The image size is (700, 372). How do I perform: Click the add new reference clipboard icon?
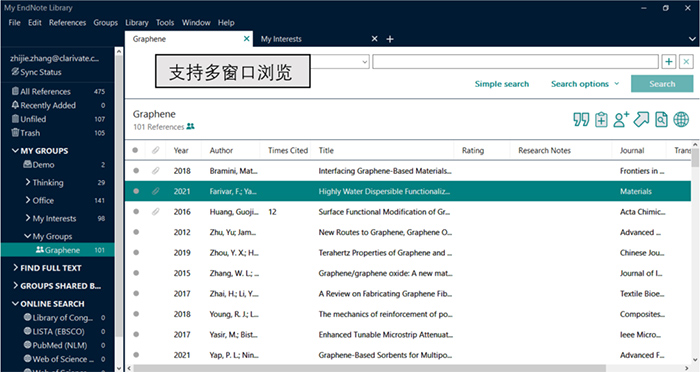(601, 119)
